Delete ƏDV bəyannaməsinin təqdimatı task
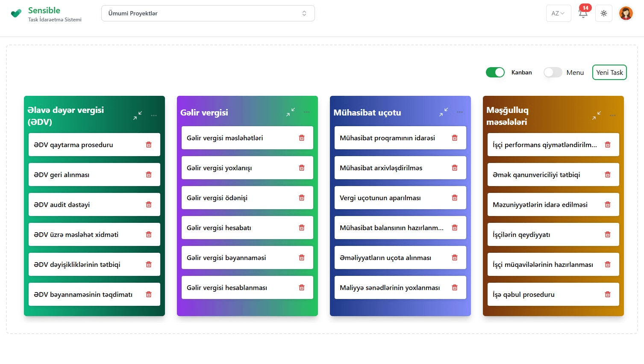The width and height of the screenshot is (644, 364). (x=149, y=294)
